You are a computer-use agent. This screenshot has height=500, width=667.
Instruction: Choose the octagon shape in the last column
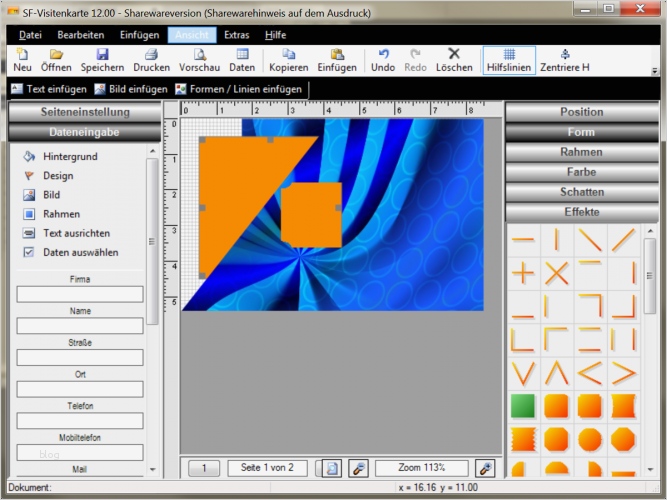pos(624,440)
